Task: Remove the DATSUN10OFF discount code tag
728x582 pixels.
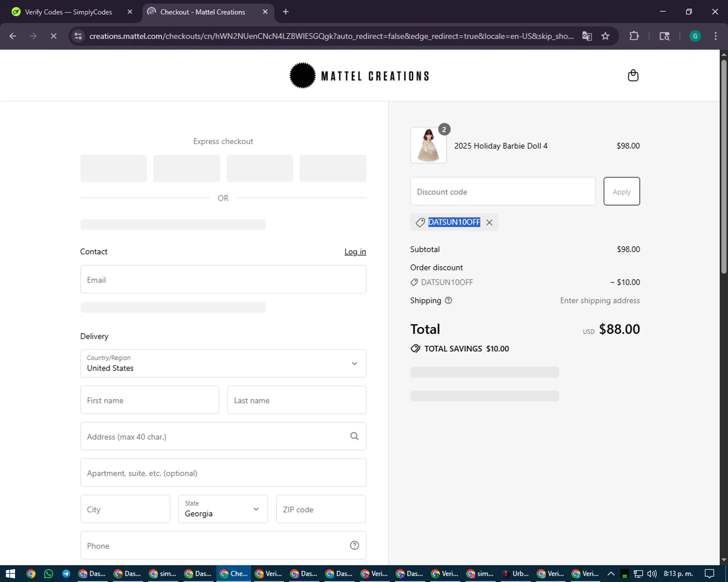Action: tap(489, 222)
